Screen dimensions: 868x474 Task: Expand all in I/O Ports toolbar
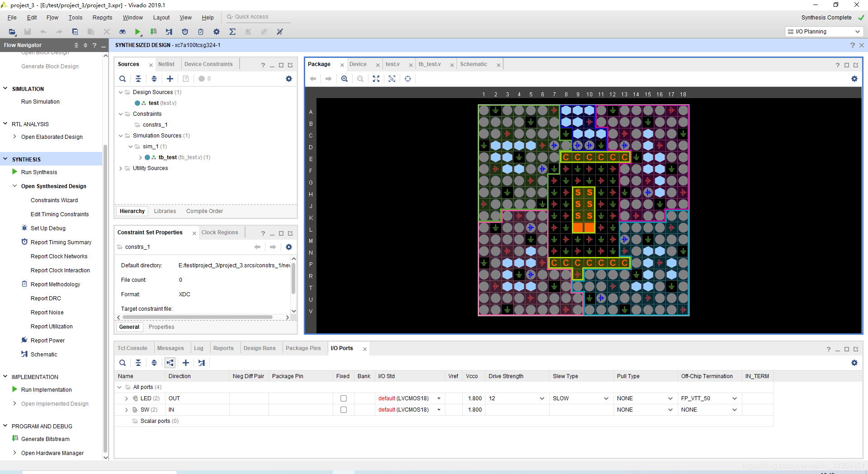pos(154,363)
